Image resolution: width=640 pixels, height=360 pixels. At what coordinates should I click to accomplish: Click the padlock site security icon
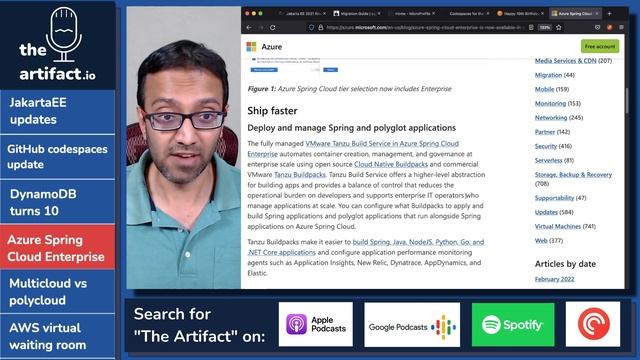pyautogui.click(x=321, y=27)
